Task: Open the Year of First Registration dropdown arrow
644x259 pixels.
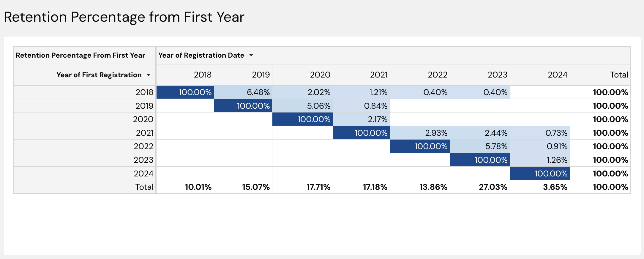Action: 149,75
